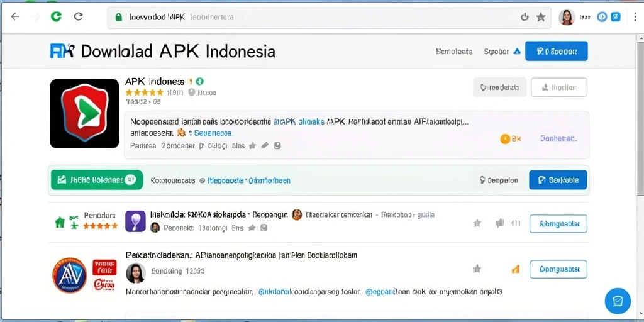Click the solid blue button in green banner
The width and height of the screenshot is (644, 322).
558,180
